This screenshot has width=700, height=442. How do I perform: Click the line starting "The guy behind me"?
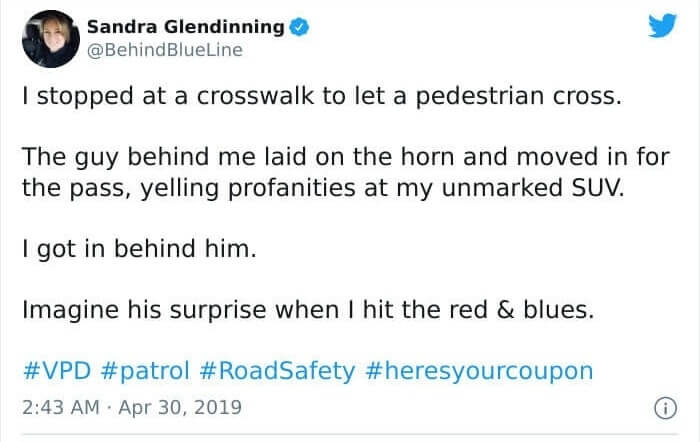point(344,158)
